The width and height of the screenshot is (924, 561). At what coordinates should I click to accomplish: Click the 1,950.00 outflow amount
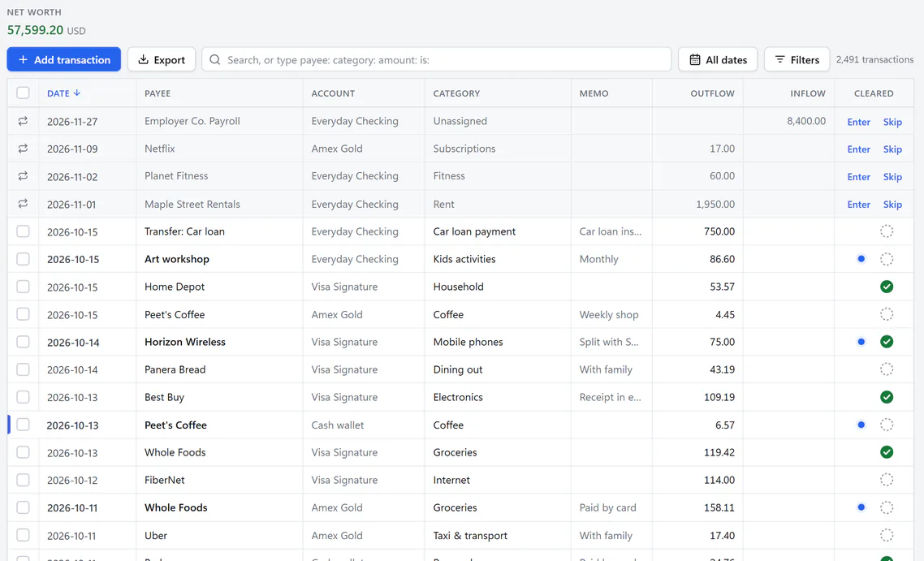click(x=715, y=204)
